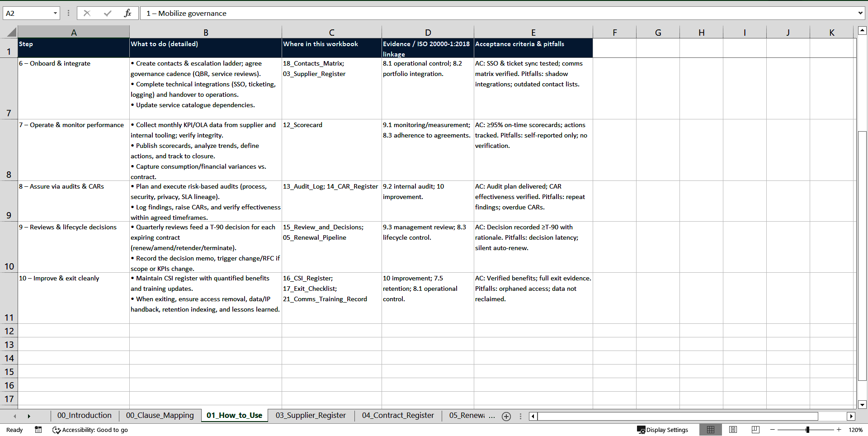Select cell '8 – Assure via audits & CARs'
The width and height of the screenshot is (868, 436).
(x=74, y=201)
